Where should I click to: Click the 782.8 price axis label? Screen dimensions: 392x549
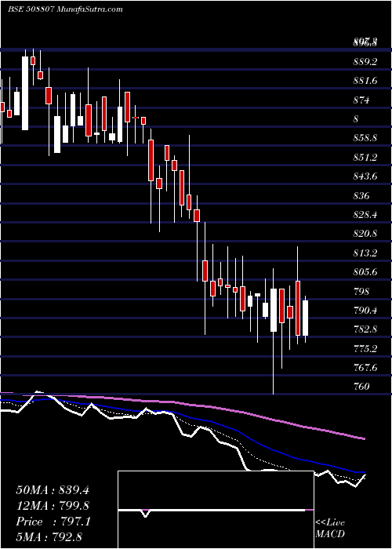365,329
